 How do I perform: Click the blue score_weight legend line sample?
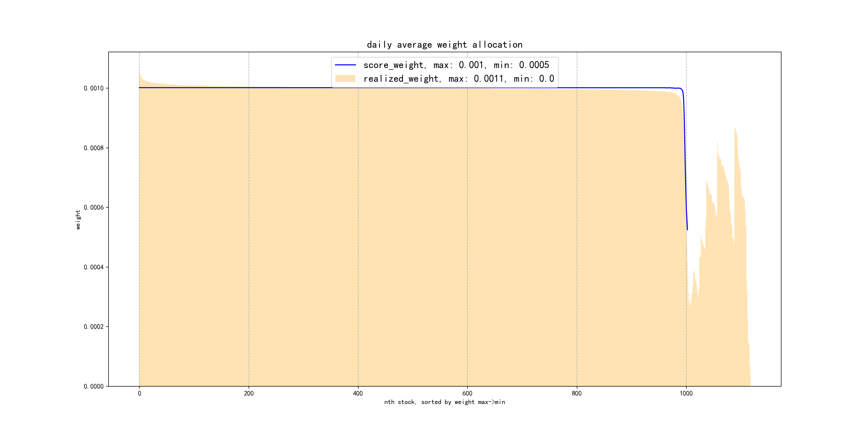pos(345,65)
